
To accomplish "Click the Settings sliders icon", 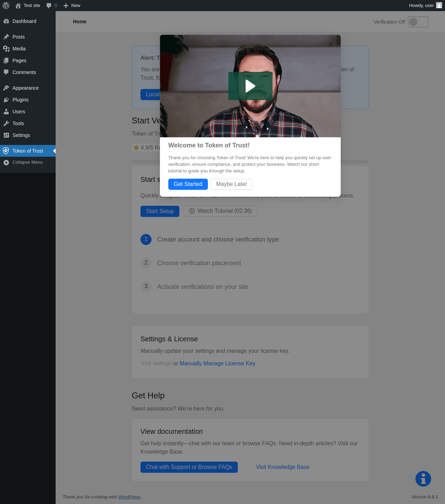I will click(x=6, y=135).
